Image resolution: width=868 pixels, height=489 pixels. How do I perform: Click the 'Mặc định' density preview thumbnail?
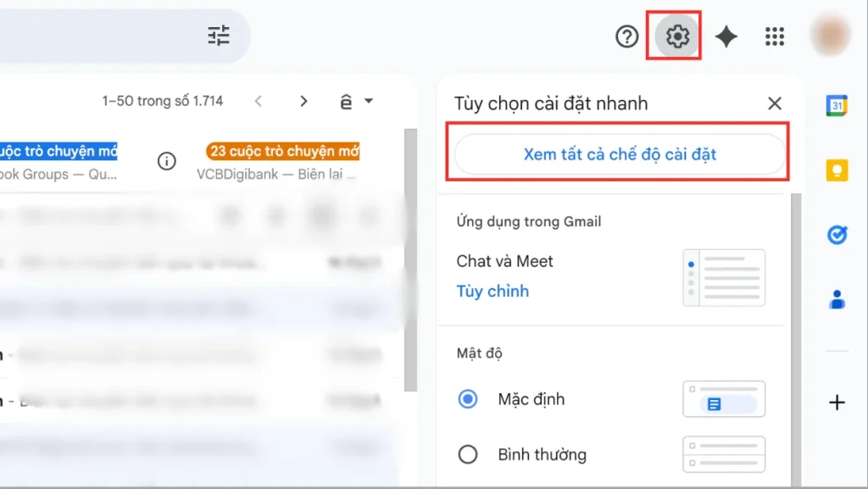click(x=724, y=399)
